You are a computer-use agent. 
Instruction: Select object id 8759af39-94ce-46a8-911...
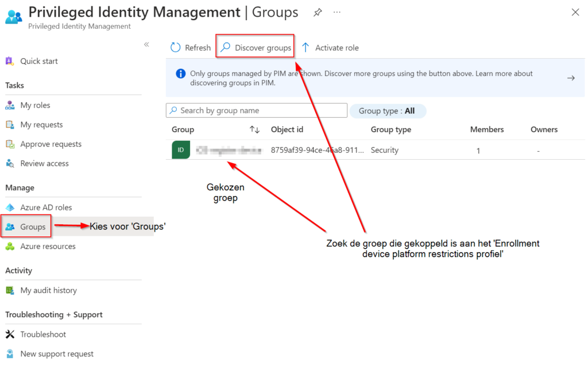click(x=317, y=150)
